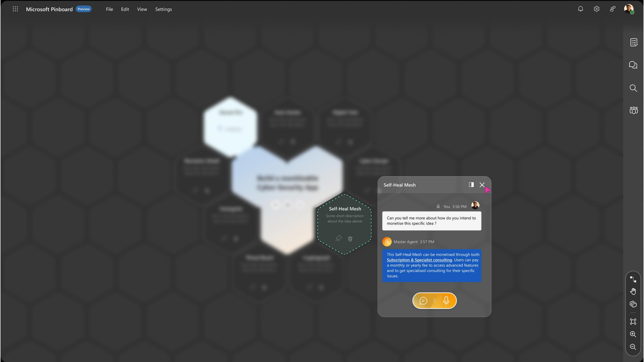Screen dimensions: 644x362
Task: Open the app launcher grid icon
Action: pyautogui.click(x=15, y=9)
